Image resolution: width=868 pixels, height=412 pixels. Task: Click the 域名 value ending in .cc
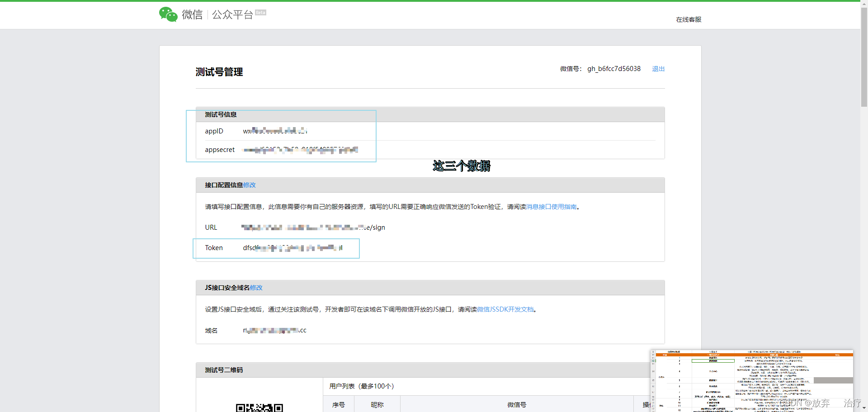coord(274,330)
